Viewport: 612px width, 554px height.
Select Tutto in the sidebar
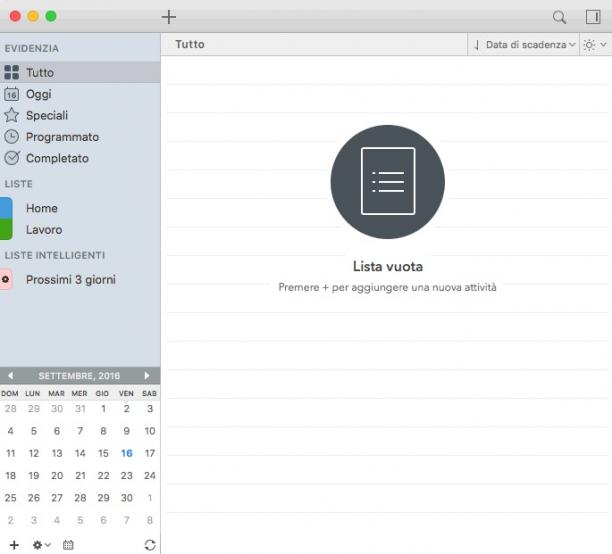pos(80,73)
